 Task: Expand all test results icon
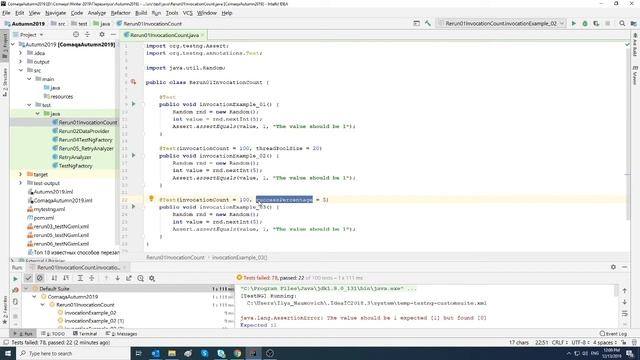click(80, 278)
